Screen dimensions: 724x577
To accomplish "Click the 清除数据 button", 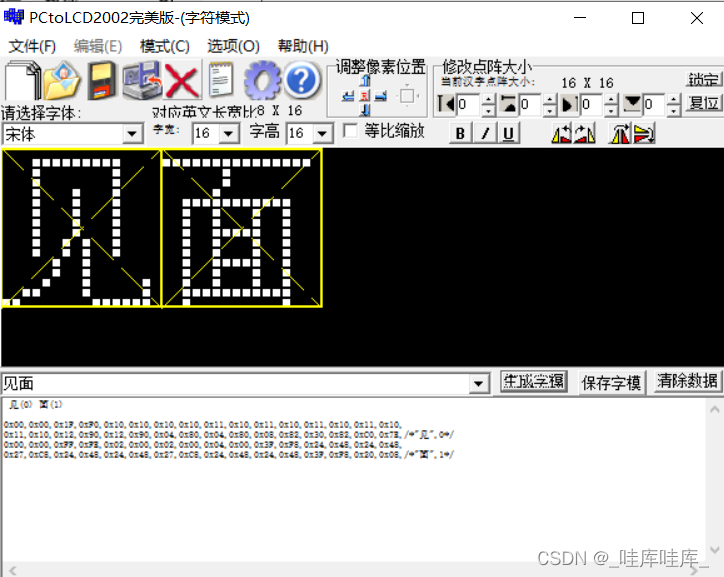I will [688, 382].
